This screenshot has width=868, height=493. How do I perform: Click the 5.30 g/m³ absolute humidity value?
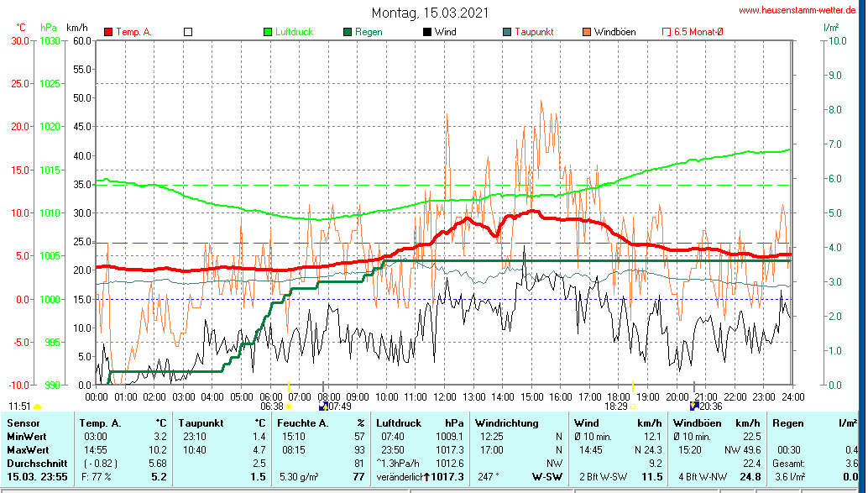pos(298,477)
